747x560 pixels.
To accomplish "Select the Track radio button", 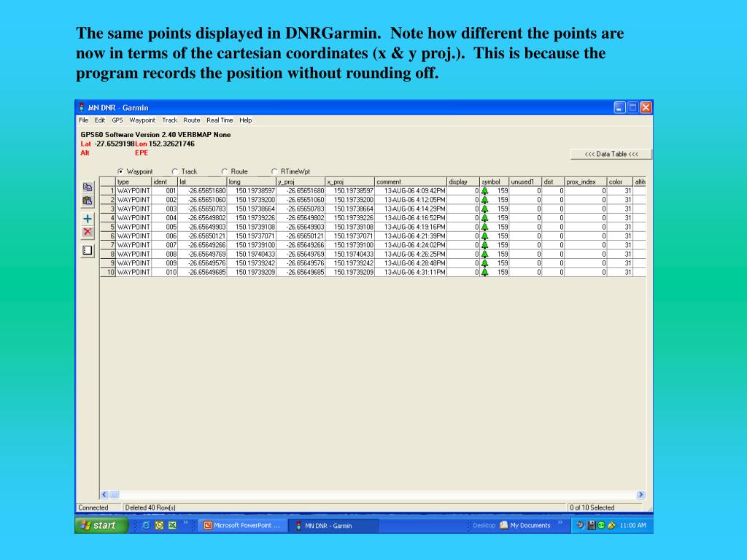I will (175, 171).
